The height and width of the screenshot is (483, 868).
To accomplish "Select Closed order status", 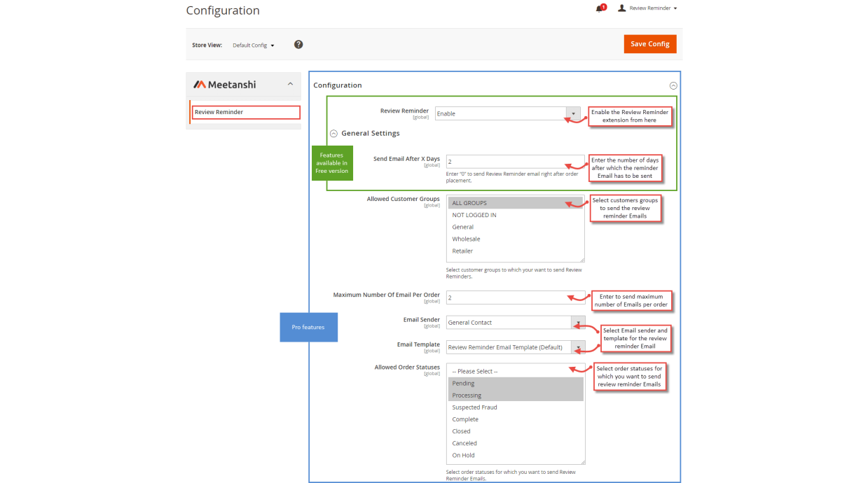I will pos(515,431).
